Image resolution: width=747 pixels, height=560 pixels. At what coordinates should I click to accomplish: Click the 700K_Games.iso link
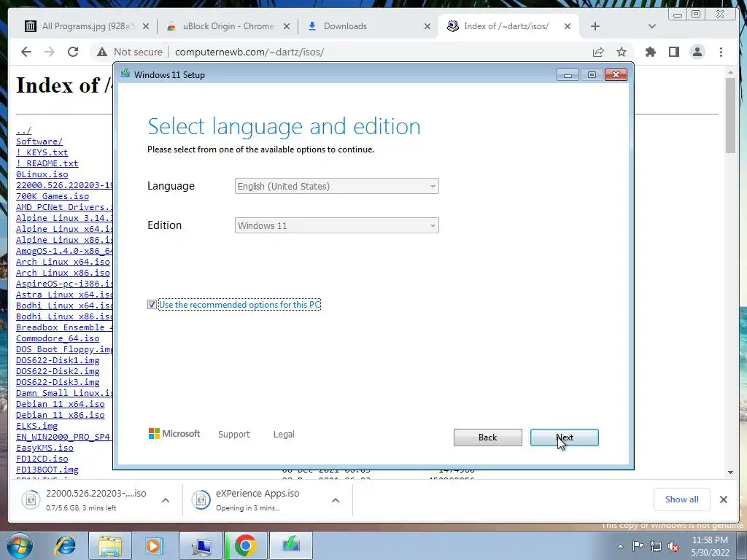pyautogui.click(x=53, y=196)
